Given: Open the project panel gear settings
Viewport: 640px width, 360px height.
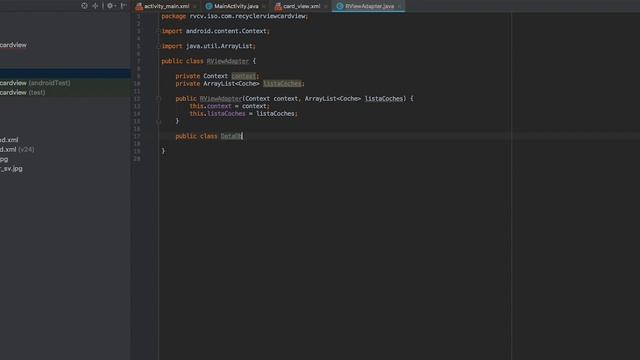Looking at the screenshot, I should 110,6.
